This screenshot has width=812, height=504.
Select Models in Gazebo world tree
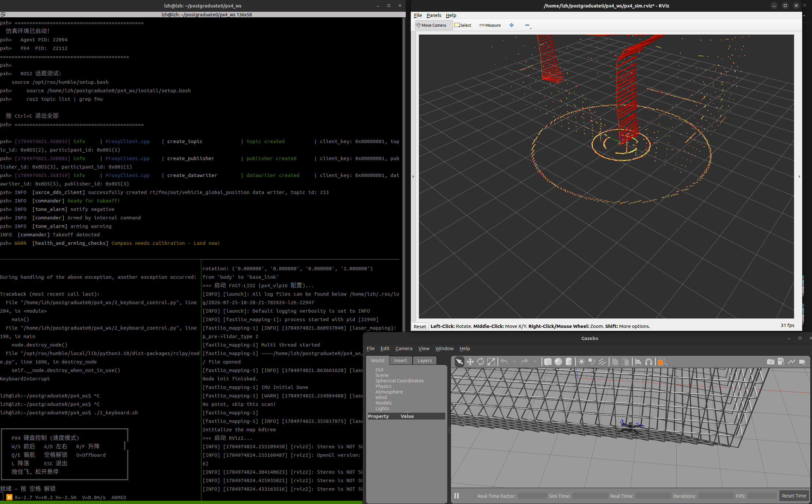click(384, 403)
